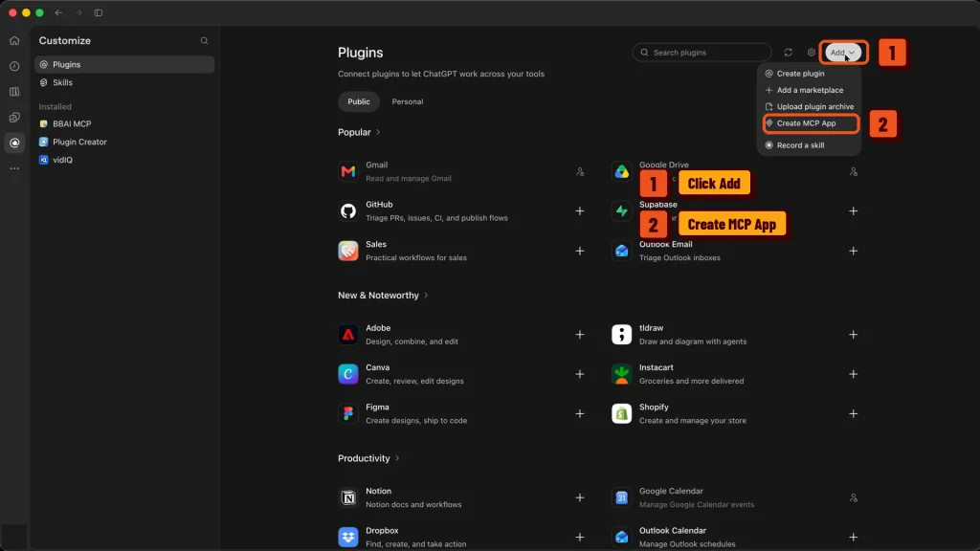Add the Outlook Email plugin with plus
This screenshot has width=980, height=551.
[x=853, y=252]
